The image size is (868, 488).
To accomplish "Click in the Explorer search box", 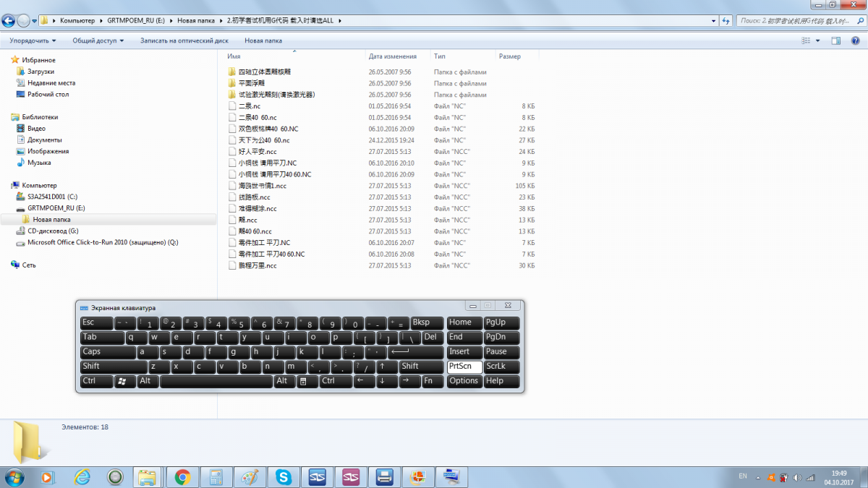I will (x=799, y=21).
